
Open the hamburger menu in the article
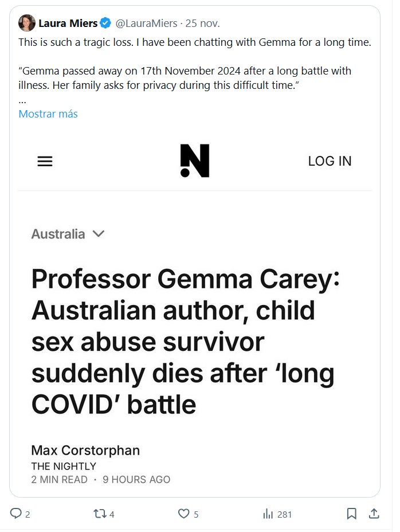click(x=45, y=161)
